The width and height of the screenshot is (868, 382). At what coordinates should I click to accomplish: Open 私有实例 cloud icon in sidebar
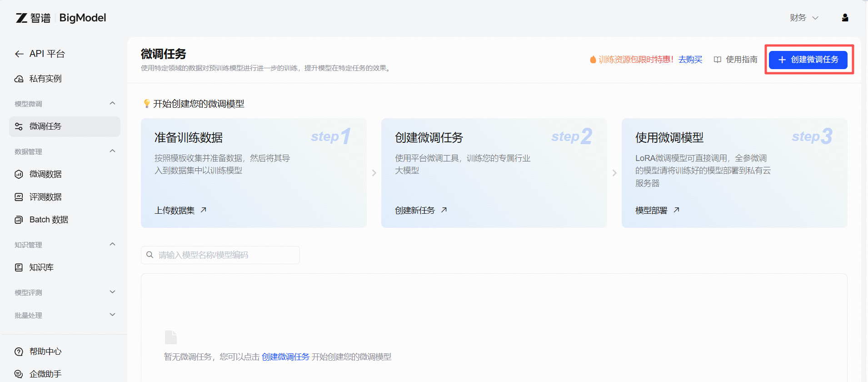click(19, 79)
